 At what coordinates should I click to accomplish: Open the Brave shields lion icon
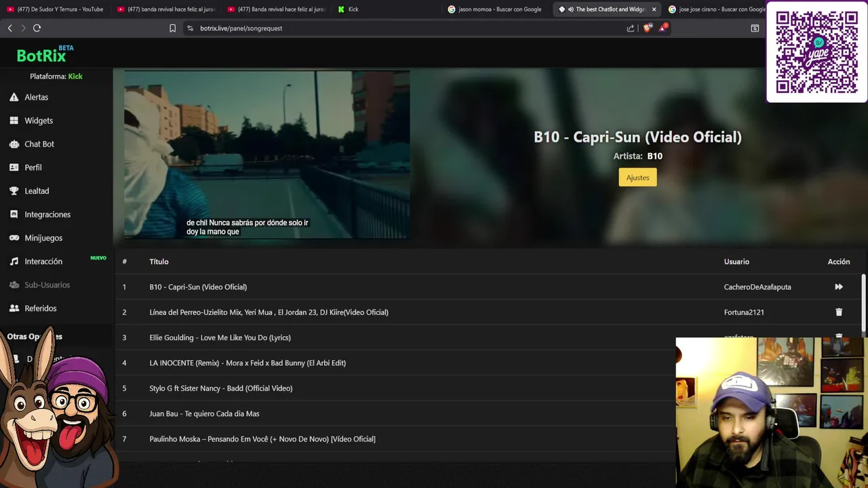(x=647, y=28)
